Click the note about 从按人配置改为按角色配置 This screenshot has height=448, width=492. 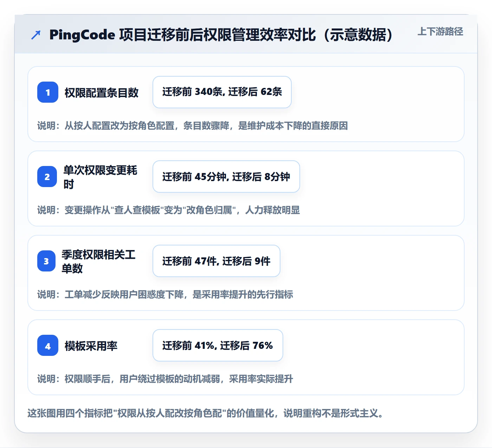193,126
